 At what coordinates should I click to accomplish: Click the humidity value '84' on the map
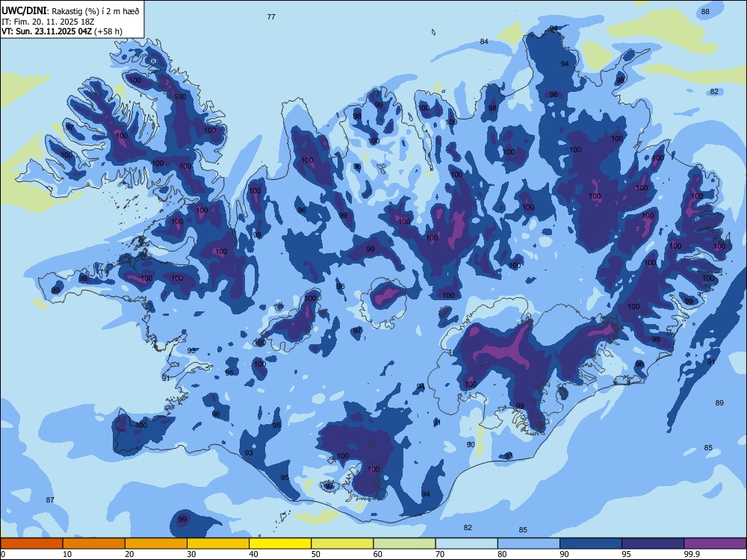[x=484, y=41]
